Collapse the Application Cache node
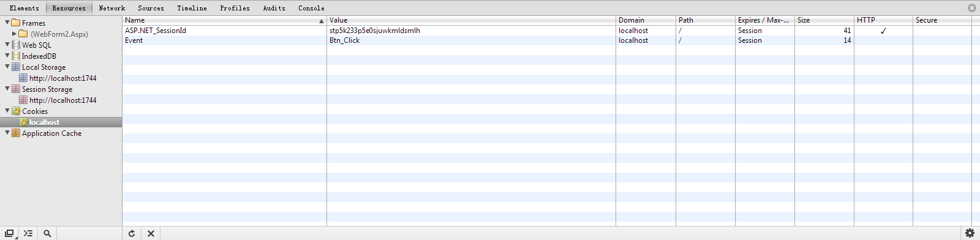The image size is (980, 240). [x=7, y=133]
